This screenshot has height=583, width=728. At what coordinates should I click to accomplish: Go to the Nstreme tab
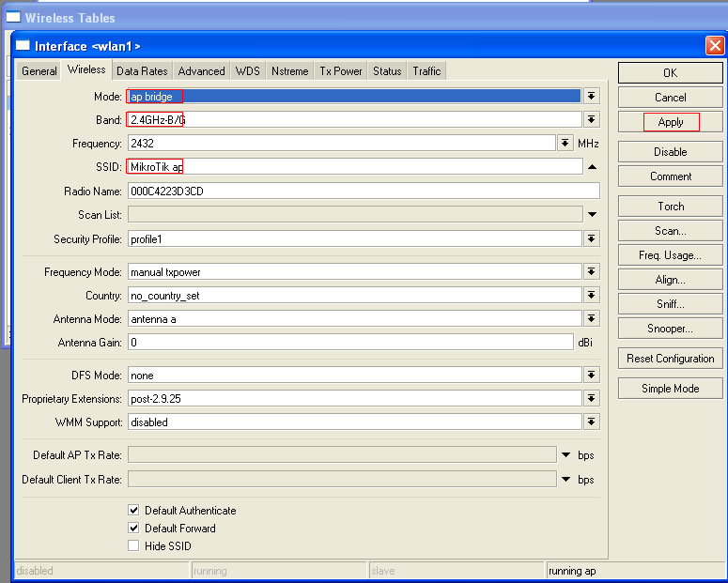click(x=289, y=71)
